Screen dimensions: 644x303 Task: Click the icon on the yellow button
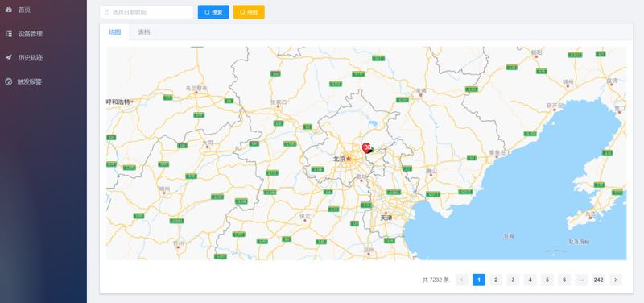(242, 12)
